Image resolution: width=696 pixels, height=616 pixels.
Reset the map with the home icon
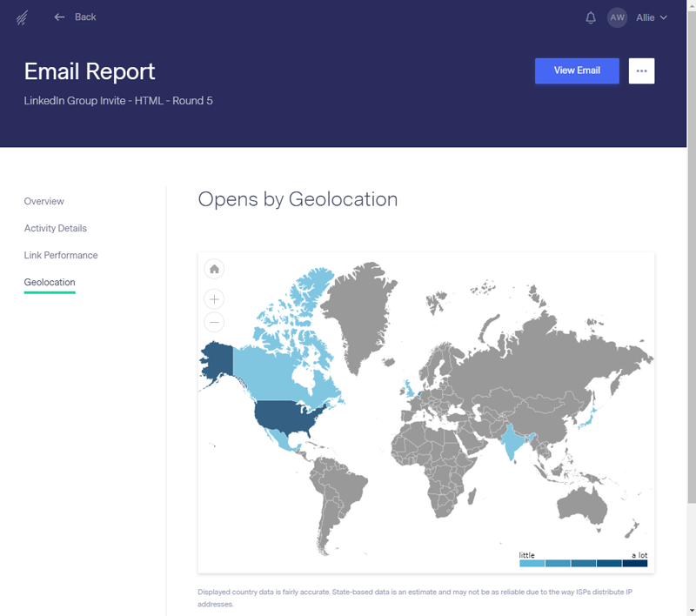coord(214,269)
